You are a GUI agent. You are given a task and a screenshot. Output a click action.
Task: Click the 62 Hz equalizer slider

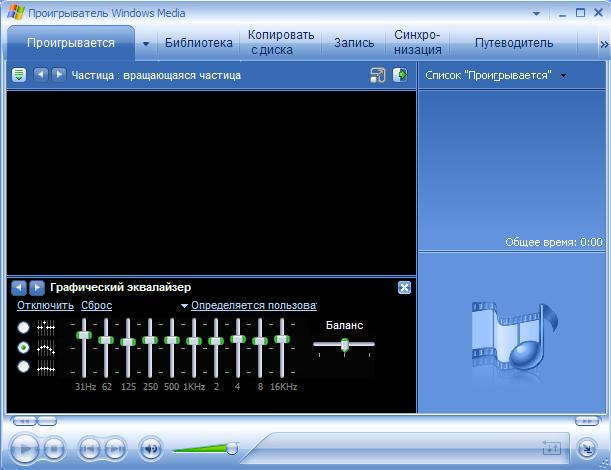coord(106,340)
